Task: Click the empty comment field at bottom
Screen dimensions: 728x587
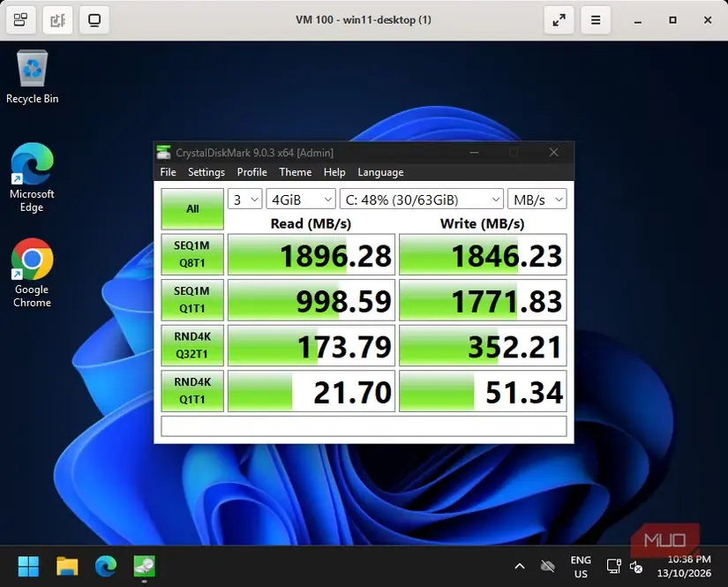Action: point(364,425)
